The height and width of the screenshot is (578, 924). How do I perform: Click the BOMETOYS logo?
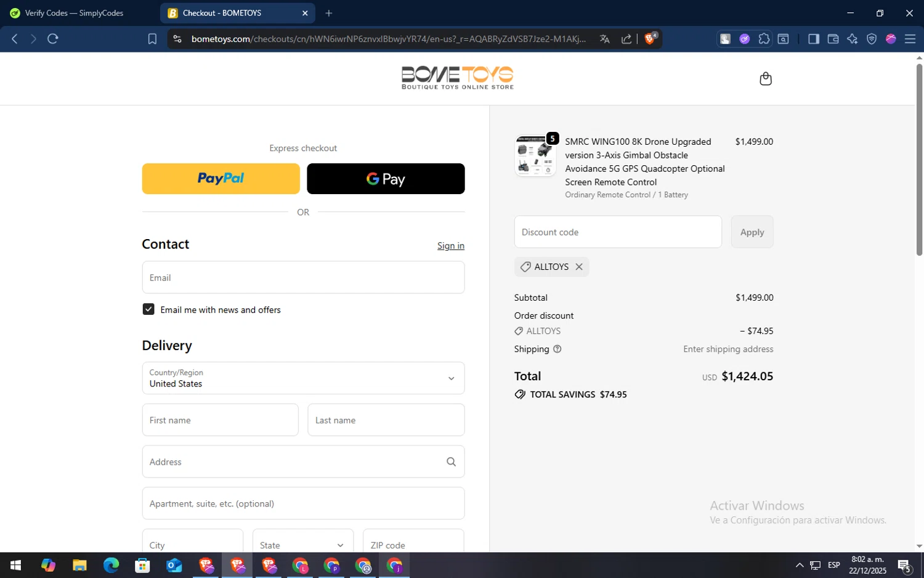point(457,78)
